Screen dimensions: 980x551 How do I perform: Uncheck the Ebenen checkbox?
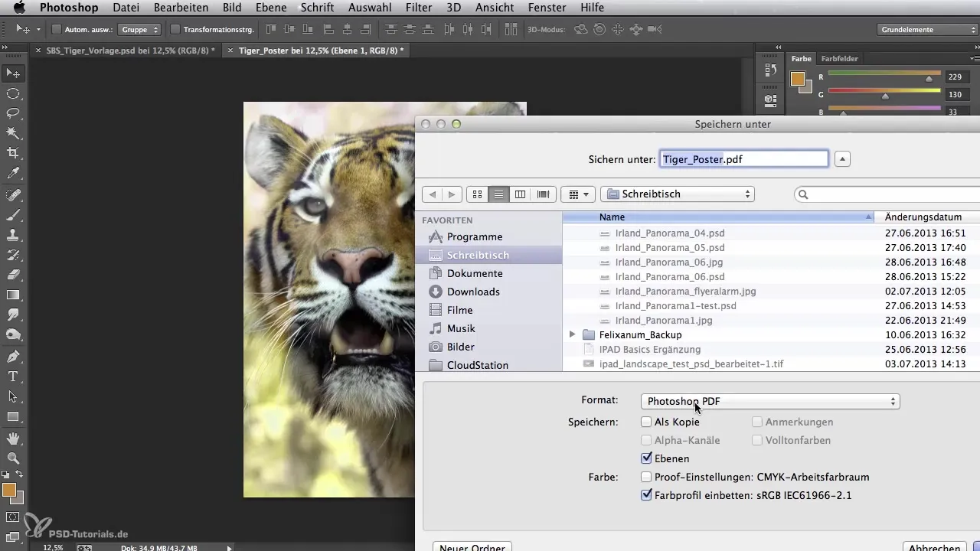(x=646, y=458)
